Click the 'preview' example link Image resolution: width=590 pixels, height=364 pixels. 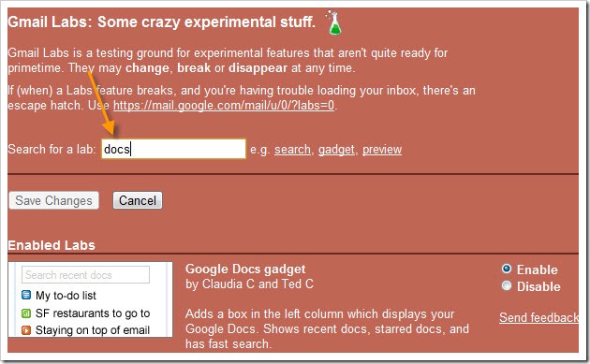tap(382, 150)
